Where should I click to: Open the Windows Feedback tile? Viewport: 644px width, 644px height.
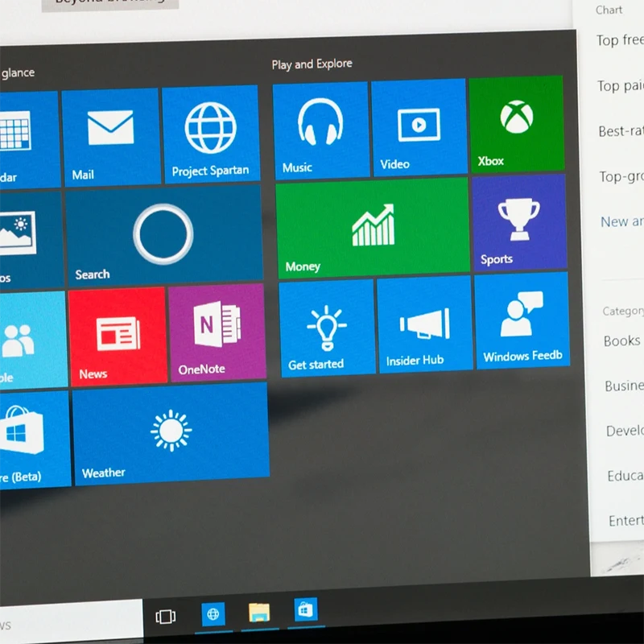[x=522, y=320]
